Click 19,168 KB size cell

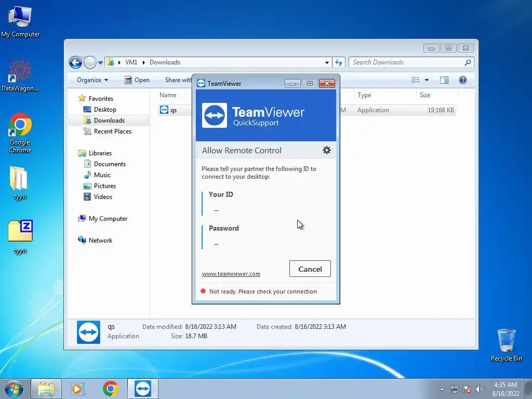(x=441, y=110)
